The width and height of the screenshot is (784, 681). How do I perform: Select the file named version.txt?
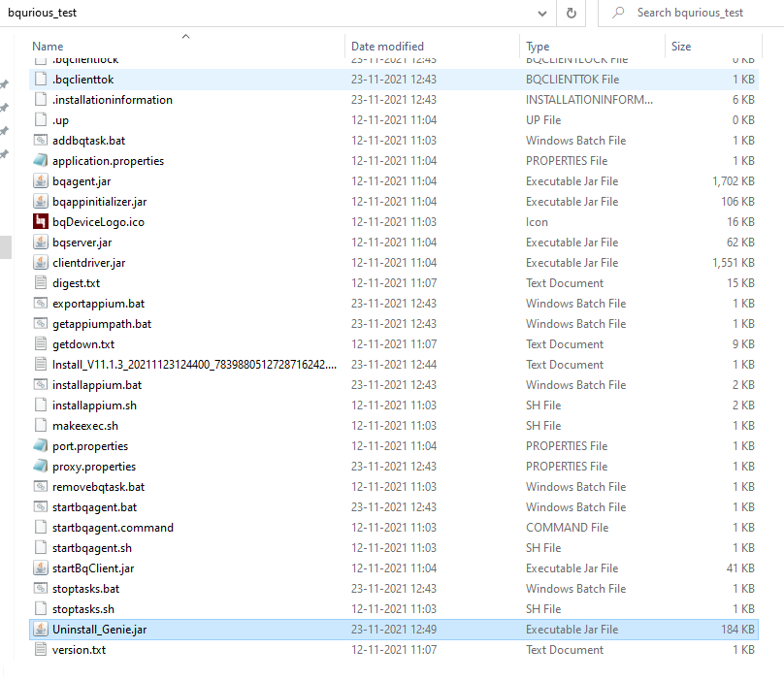(79, 650)
